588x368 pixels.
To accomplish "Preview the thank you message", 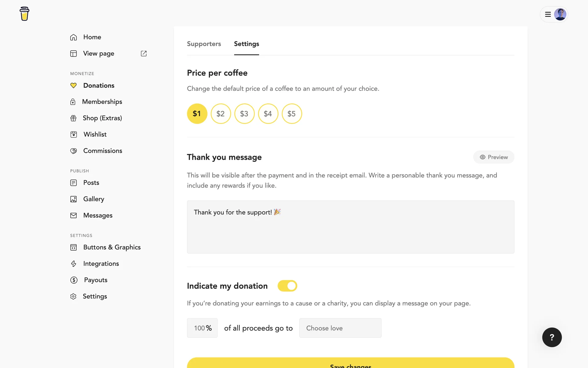I will point(493,157).
